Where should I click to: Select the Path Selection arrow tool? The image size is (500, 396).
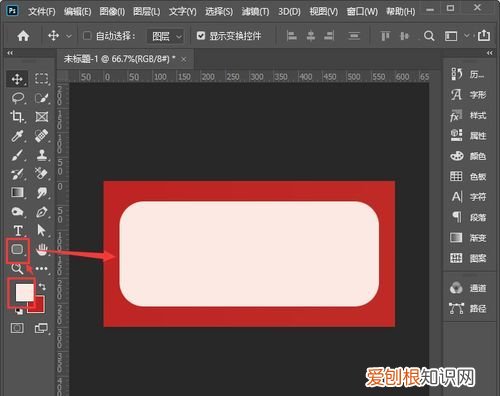(x=42, y=231)
